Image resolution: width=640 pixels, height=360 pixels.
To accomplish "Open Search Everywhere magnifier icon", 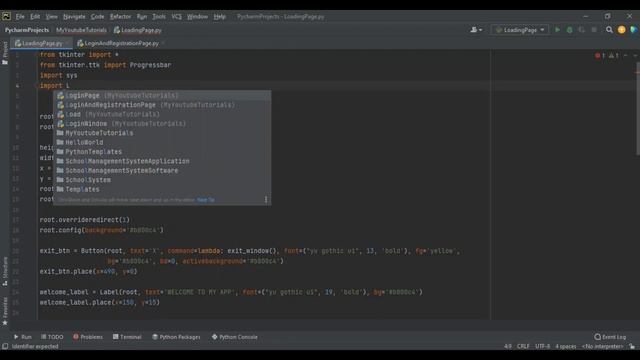I will point(609,30).
